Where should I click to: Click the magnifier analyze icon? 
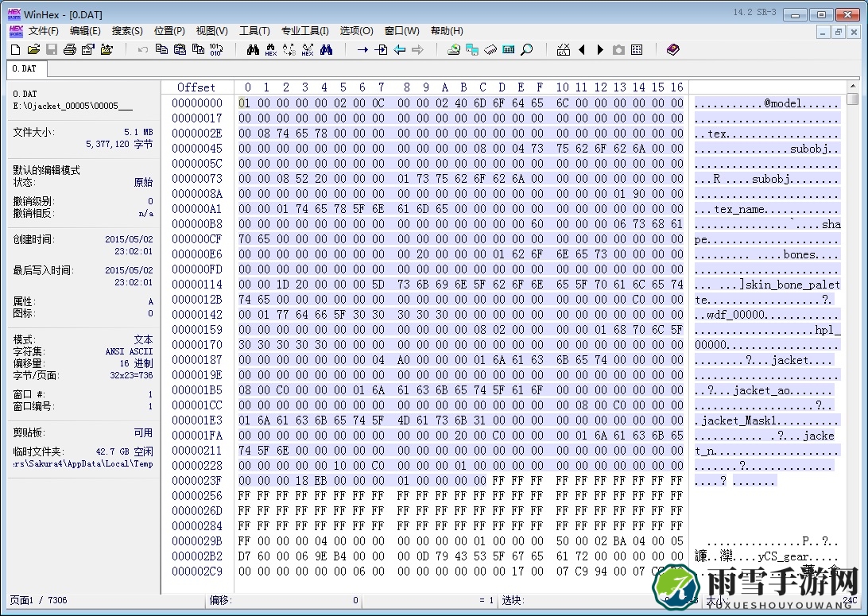click(x=527, y=50)
